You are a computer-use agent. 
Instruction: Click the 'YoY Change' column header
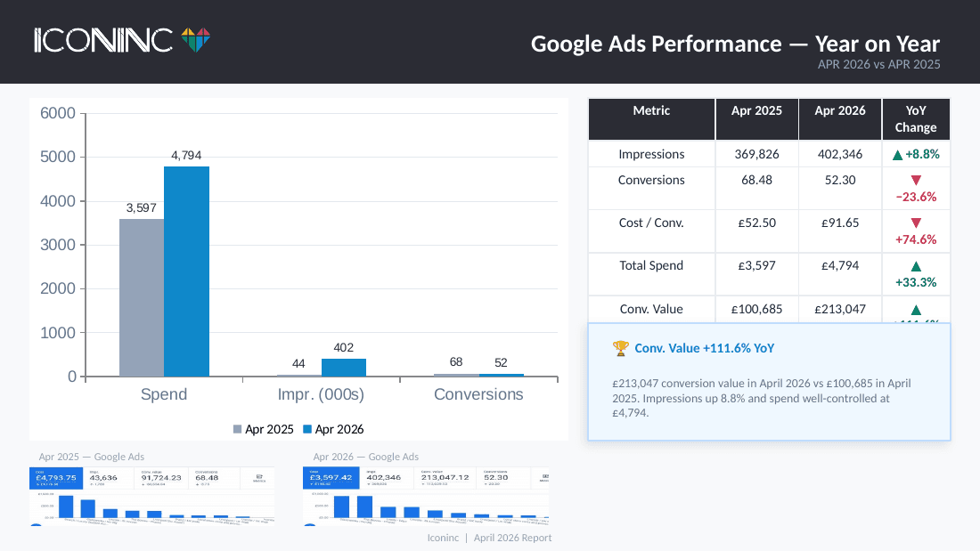pyautogui.click(x=916, y=118)
